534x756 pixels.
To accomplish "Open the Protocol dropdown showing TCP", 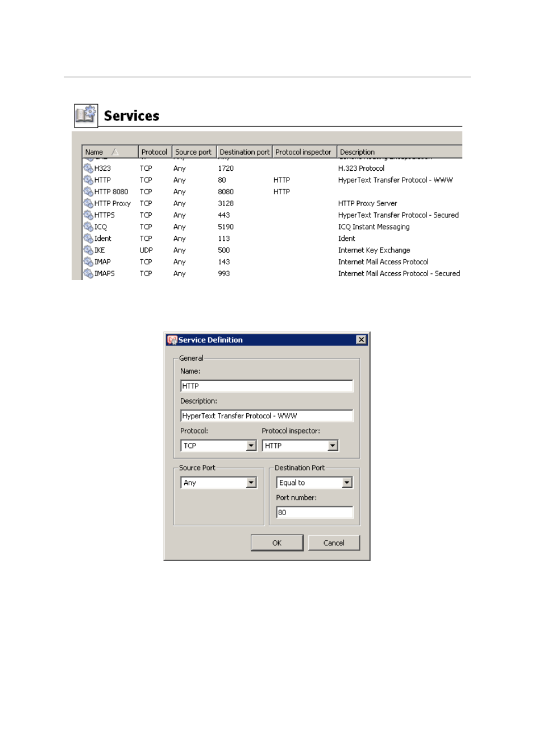I will (218, 446).
